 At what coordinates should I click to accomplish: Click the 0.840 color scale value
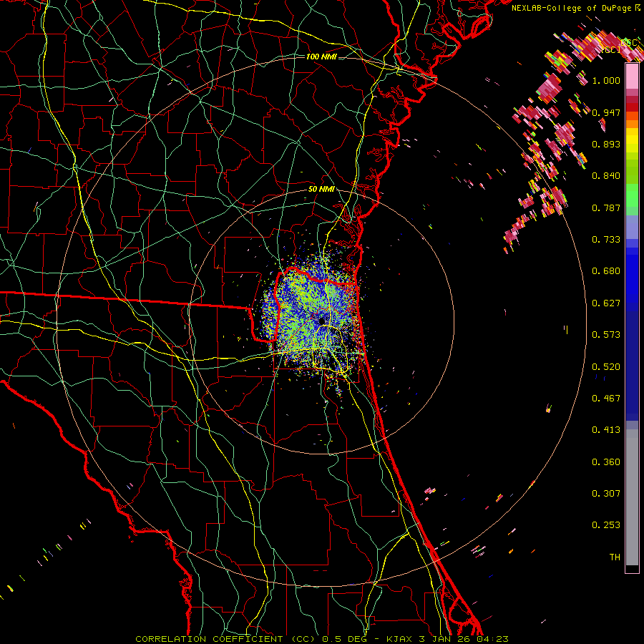[x=606, y=176]
